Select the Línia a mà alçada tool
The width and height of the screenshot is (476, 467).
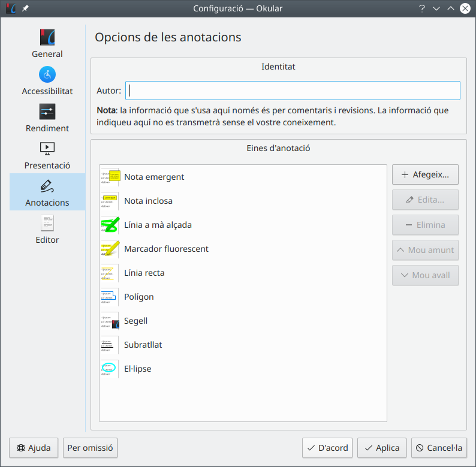pyautogui.click(x=158, y=225)
